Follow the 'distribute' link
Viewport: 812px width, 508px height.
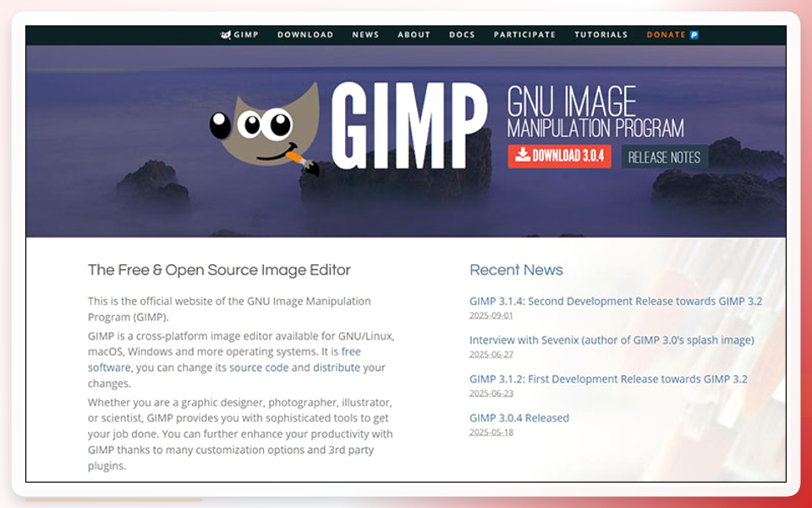[x=337, y=367]
